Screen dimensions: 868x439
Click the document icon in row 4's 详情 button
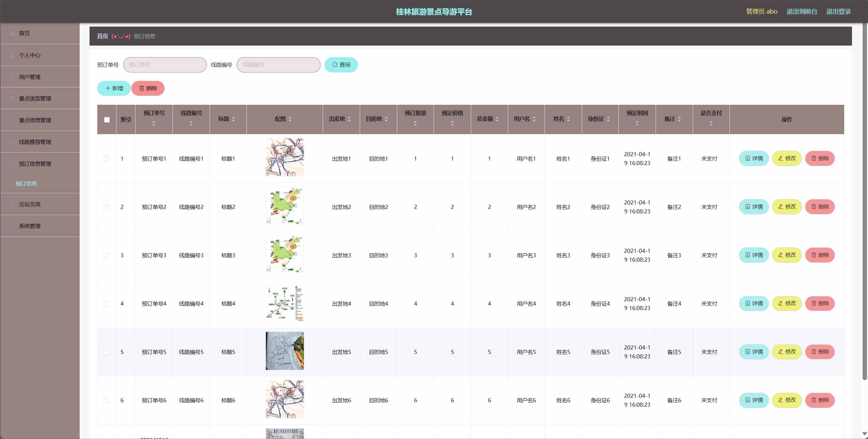point(748,304)
